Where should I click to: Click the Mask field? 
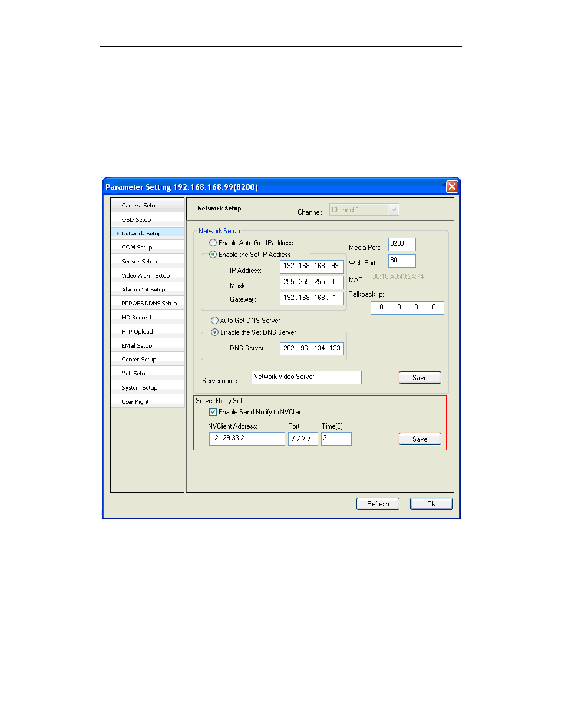click(x=312, y=282)
